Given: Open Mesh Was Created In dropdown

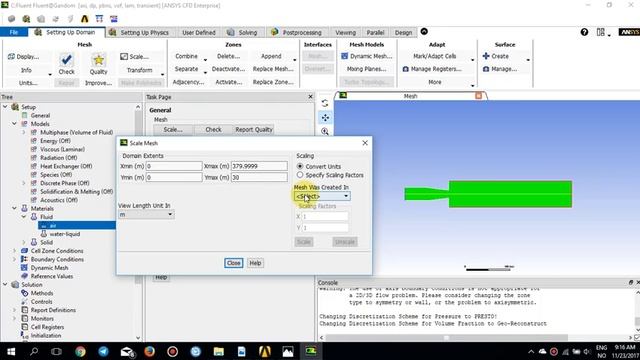Looking at the screenshot, I should tap(322, 196).
